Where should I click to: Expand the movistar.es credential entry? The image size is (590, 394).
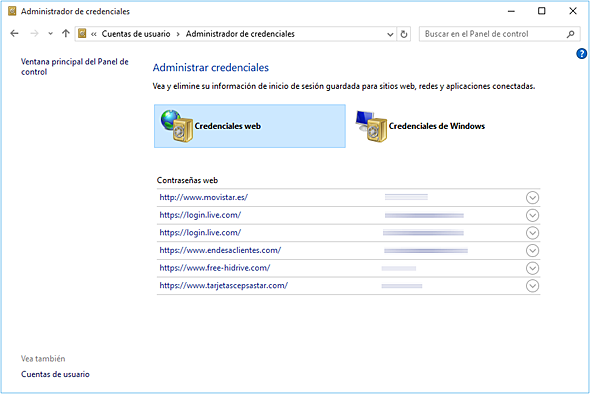[532, 198]
